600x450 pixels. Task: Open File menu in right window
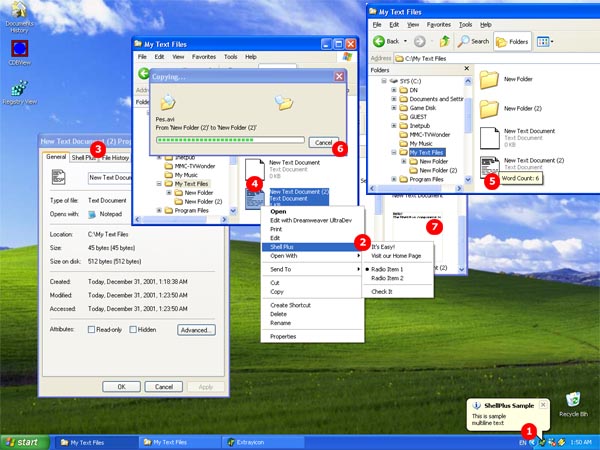click(x=377, y=24)
